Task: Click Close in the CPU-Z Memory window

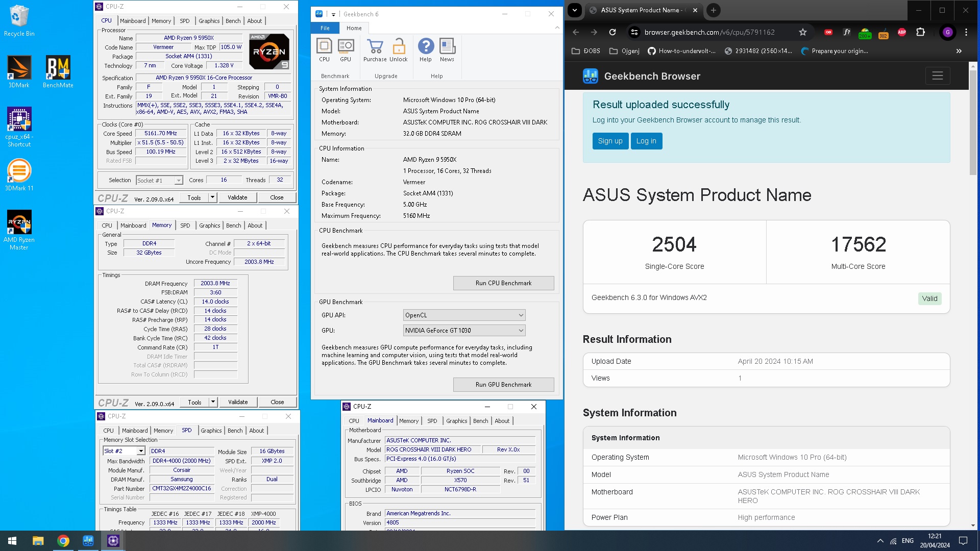Action: tap(277, 402)
